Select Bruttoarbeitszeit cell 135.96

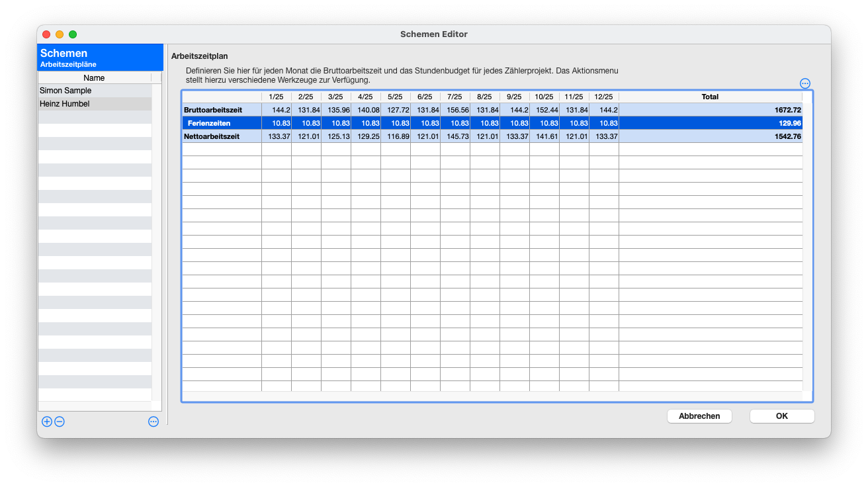click(x=336, y=110)
